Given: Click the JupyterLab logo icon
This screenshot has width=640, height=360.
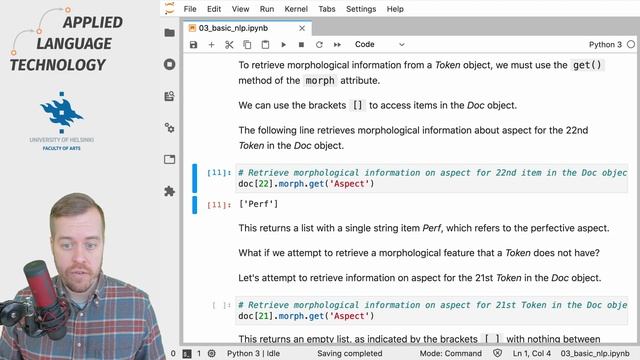Looking at the screenshot, I should tap(170, 9).
